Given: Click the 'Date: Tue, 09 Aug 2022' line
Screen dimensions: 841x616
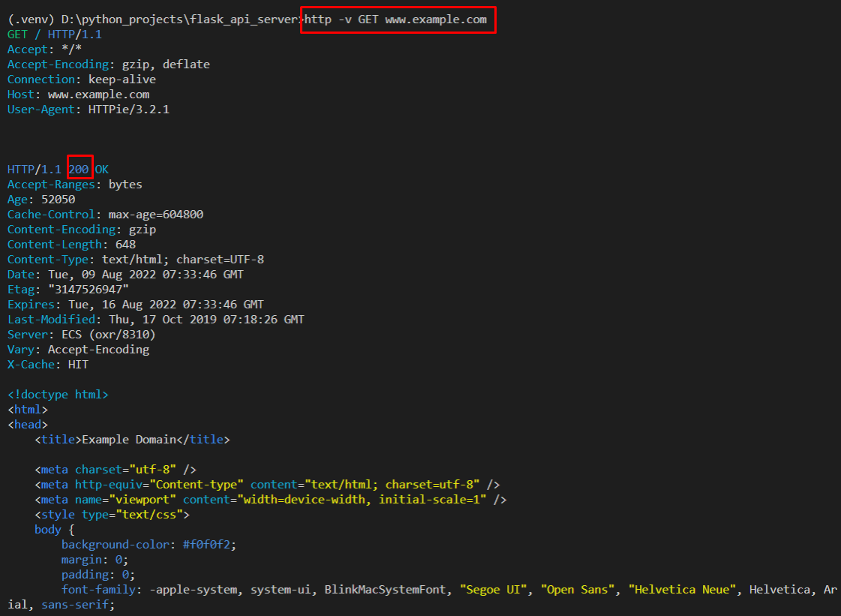Looking at the screenshot, I should [x=125, y=275].
